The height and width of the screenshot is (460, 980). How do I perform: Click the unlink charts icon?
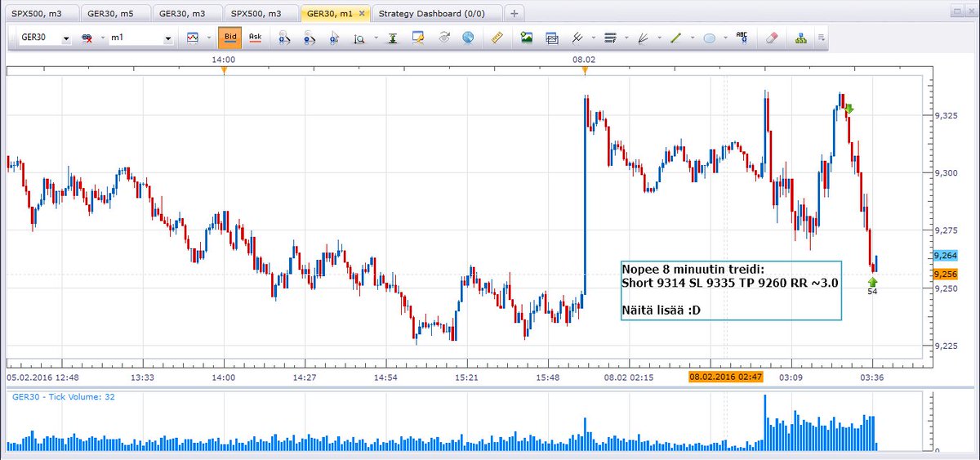click(87, 38)
